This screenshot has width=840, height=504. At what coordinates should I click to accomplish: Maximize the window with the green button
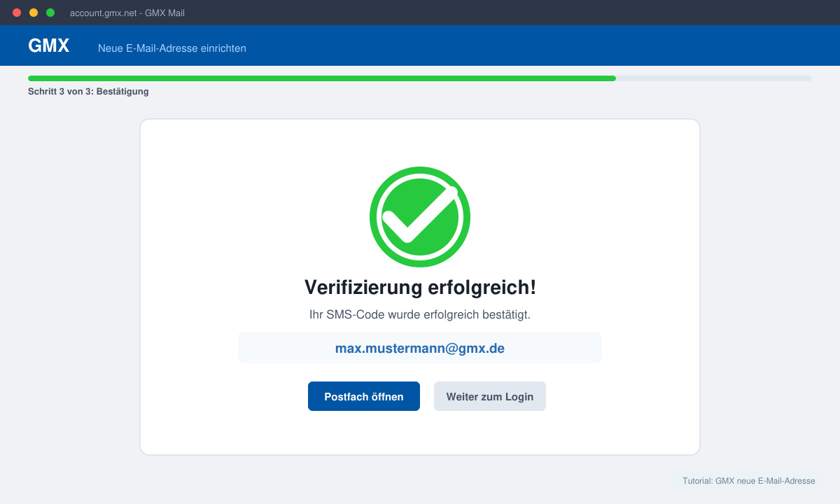click(x=50, y=13)
